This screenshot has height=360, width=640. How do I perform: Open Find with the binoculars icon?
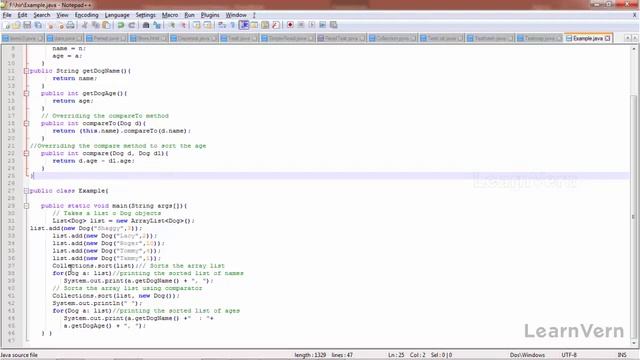point(146,25)
